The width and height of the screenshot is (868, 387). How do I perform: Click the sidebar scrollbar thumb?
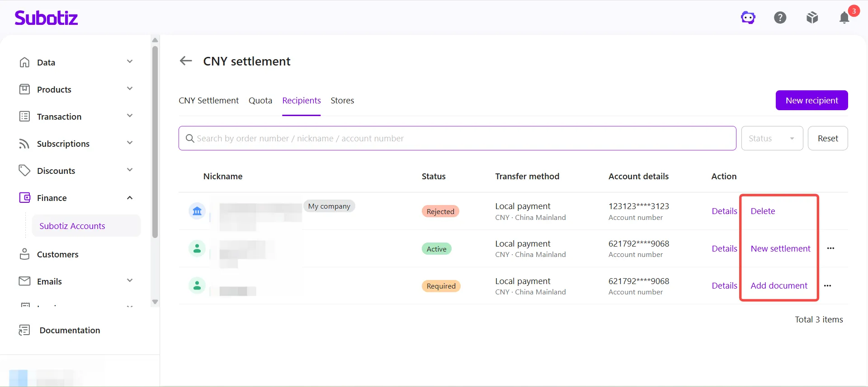point(155,142)
